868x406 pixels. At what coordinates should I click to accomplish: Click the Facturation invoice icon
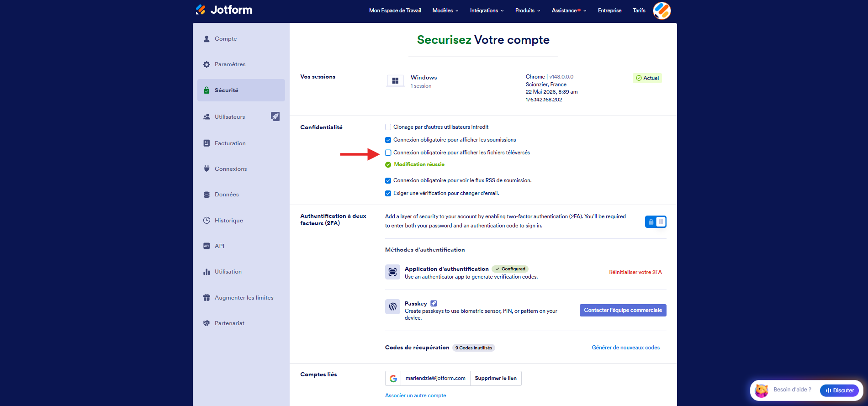coord(206,143)
